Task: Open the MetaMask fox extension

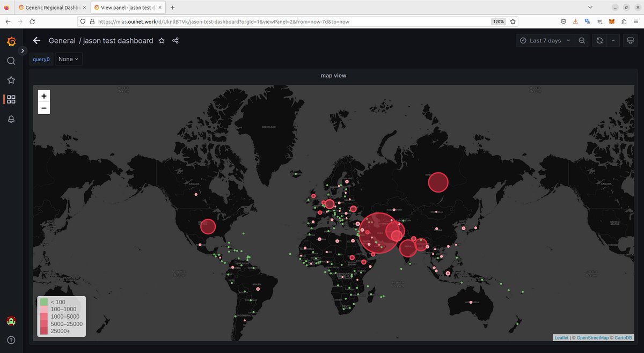Action: [x=612, y=21]
